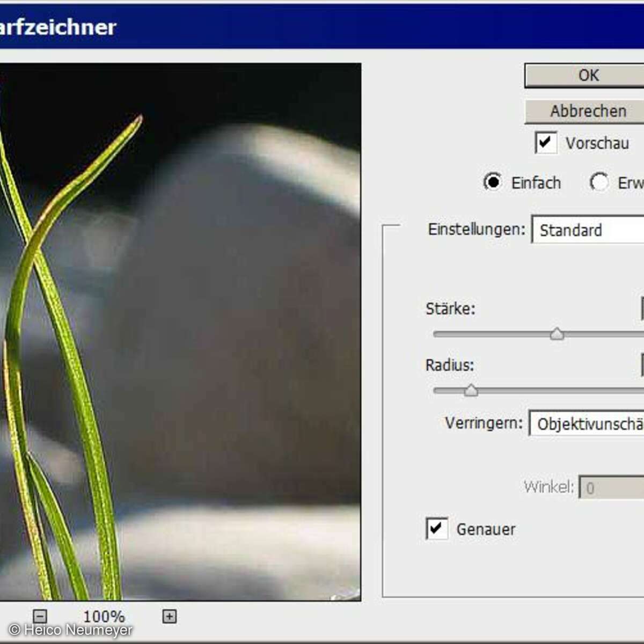Click the Stärke slider handle
The height and width of the screenshot is (644, 644).
point(557,334)
